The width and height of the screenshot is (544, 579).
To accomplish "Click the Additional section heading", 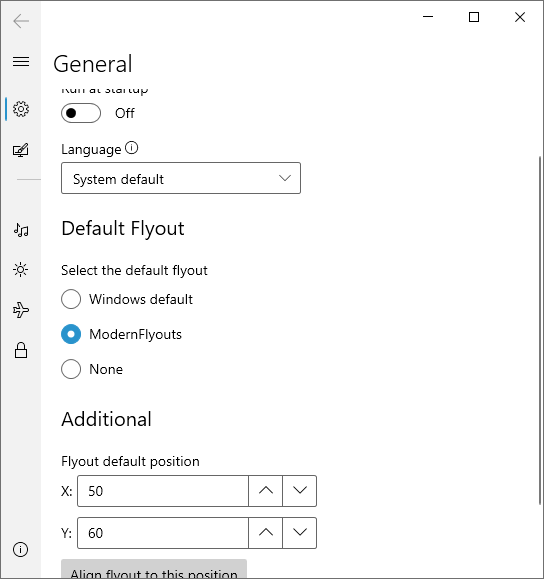I will coord(106,419).
